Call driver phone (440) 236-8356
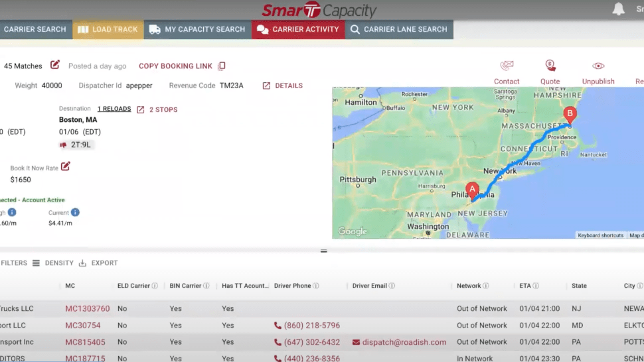This screenshot has width=644, height=362. 307,358
